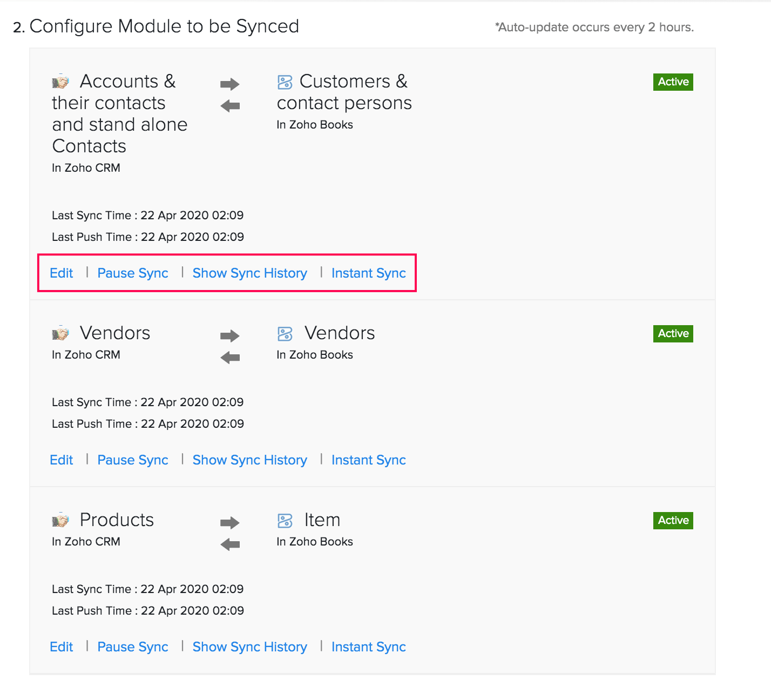Click the Zoho CRM icon beside Accounts module

coord(60,82)
